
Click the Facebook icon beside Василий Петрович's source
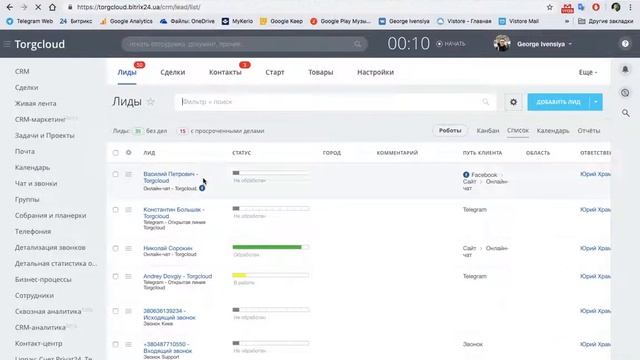point(202,188)
